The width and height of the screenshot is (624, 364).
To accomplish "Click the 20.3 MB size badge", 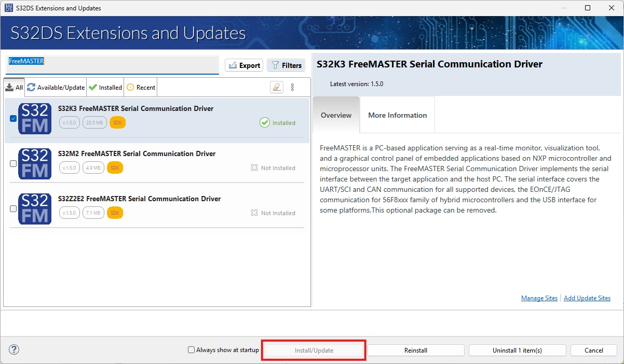I will click(x=94, y=123).
